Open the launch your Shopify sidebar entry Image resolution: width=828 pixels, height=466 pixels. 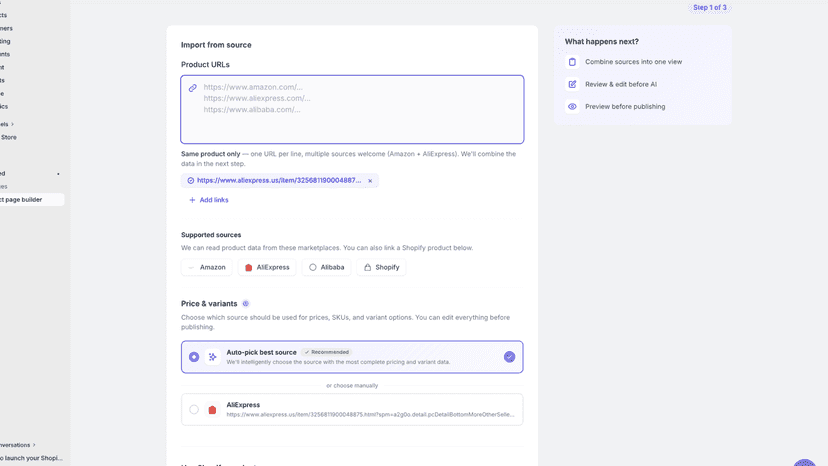(31, 458)
